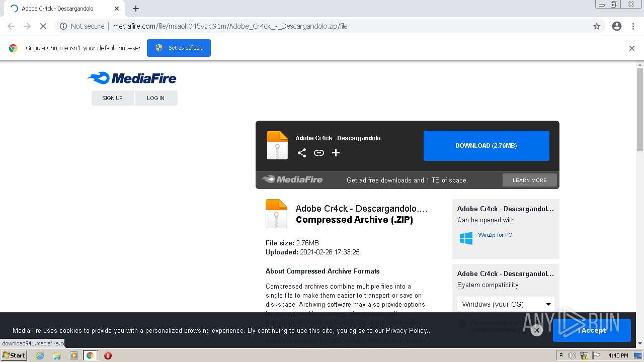This screenshot has width=644, height=362.
Task: Click 'Get ad free downloads and 1 TB' text
Action: (x=407, y=180)
